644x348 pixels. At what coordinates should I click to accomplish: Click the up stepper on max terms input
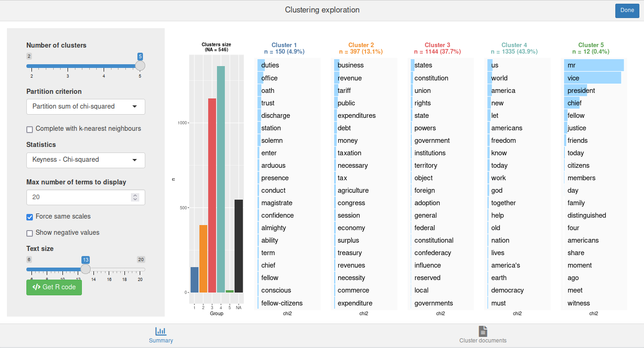[x=135, y=195]
